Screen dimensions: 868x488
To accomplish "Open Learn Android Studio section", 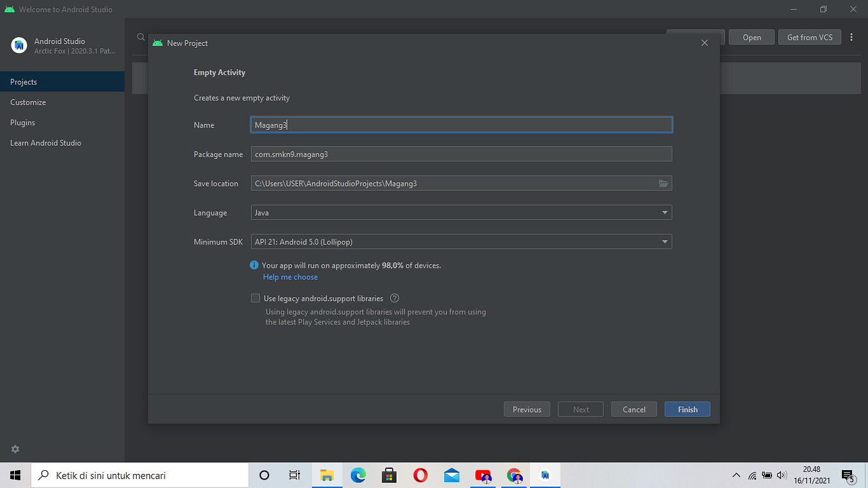I will coord(45,142).
